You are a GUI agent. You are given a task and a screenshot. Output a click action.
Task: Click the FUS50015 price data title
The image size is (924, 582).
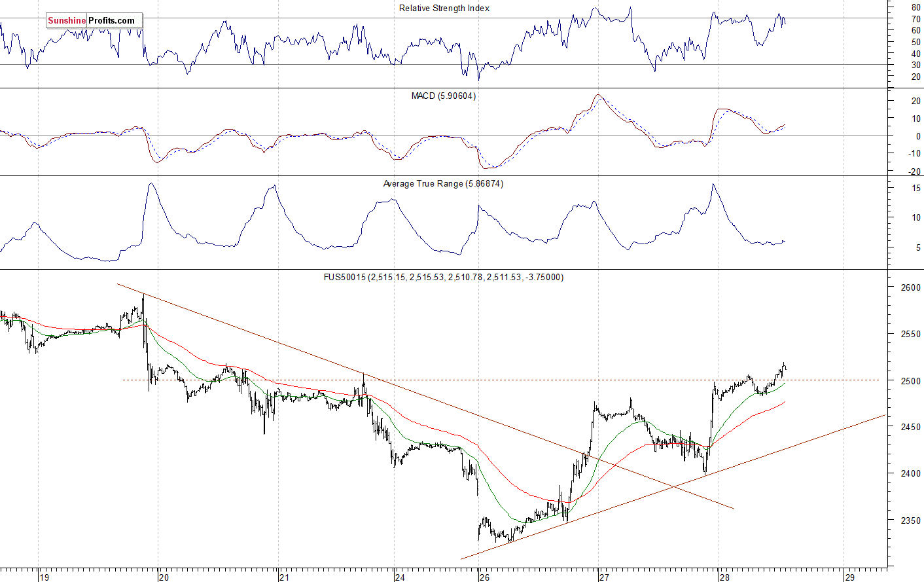tap(444, 278)
